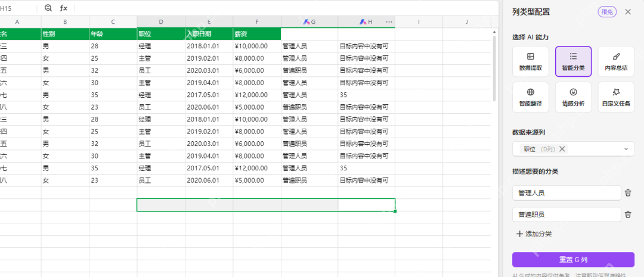Image resolution: width=644 pixels, height=277 pixels.
Task: Select column E header
Action: (x=209, y=22)
